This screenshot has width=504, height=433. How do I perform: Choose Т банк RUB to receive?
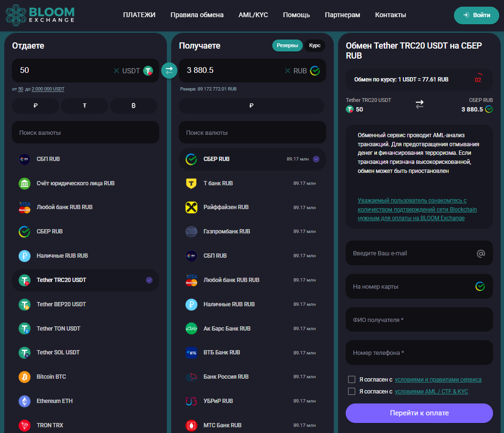click(x=252, y=183)
